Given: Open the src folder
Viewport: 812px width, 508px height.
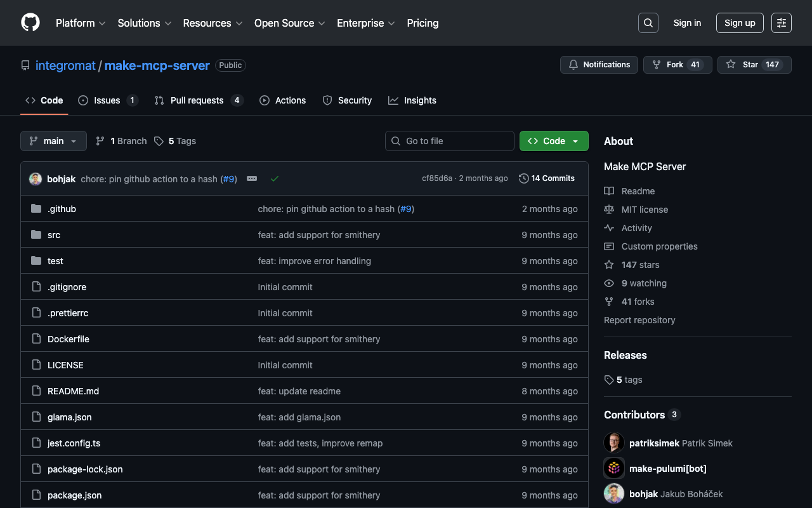Looking at the screenshot, I should coord(54,235).
